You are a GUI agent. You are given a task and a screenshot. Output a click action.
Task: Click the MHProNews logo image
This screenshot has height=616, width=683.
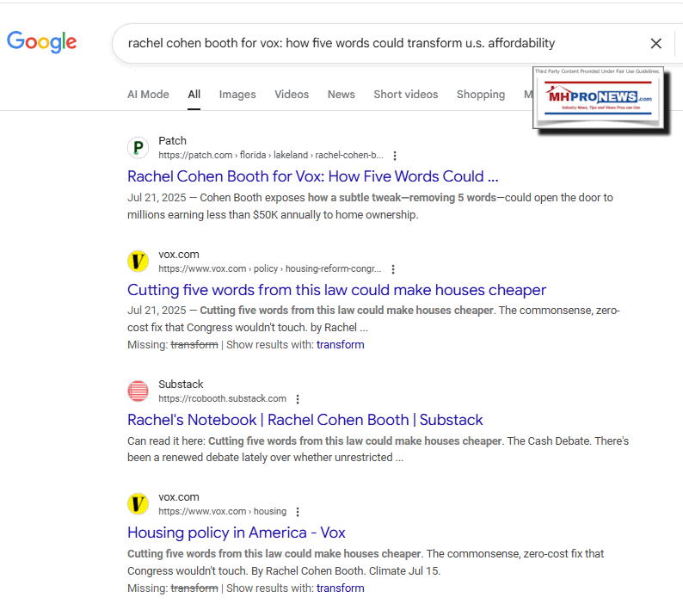pyautogui.click(x=600, y=99)
